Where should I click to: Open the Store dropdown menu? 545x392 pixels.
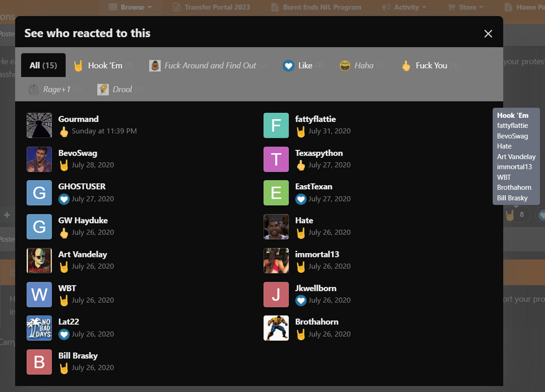pos(465,7)
